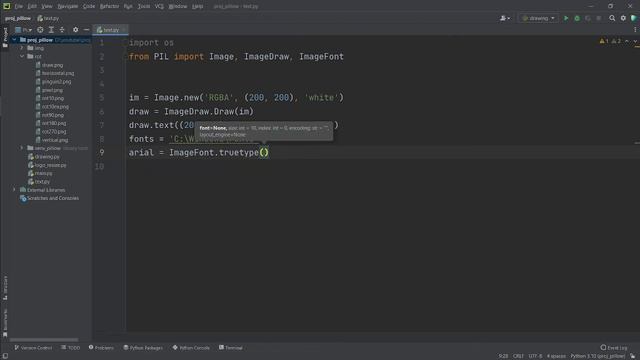The image size is (640, 360).
Task: Open the Navigate menu
Action: pyautogui.click(x=67, y=6)
